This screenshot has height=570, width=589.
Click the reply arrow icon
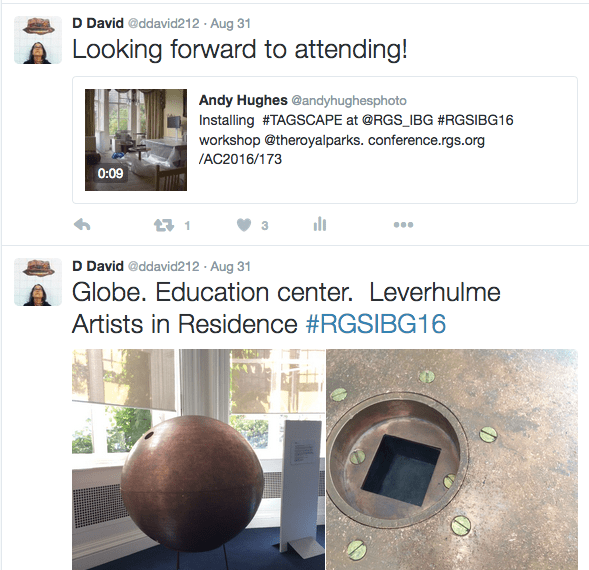[x=82, y=225]
